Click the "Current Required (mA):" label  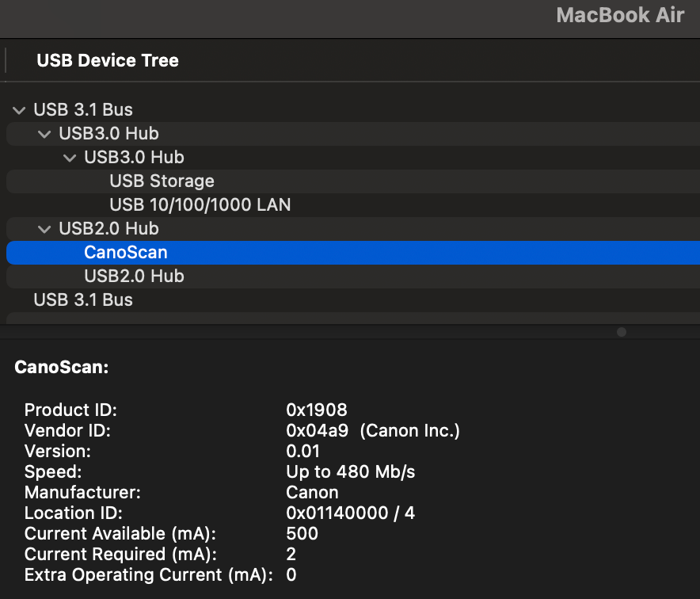click(120, 554)
